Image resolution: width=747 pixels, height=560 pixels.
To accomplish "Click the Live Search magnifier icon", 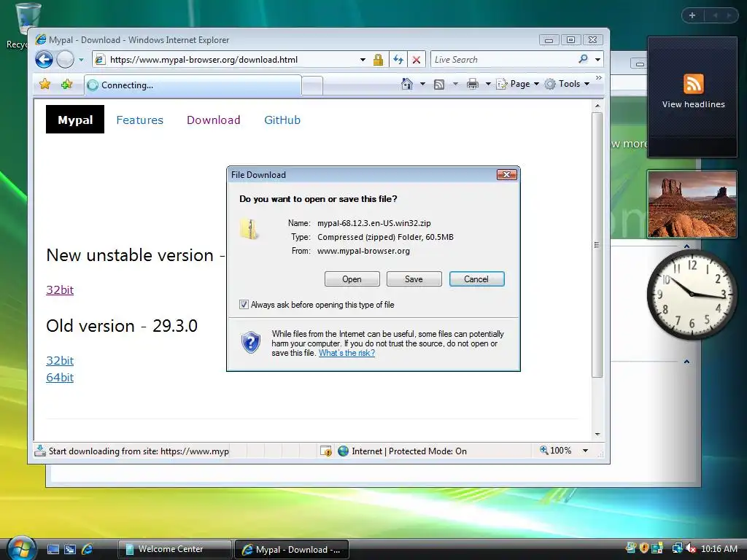I will 583,59.
